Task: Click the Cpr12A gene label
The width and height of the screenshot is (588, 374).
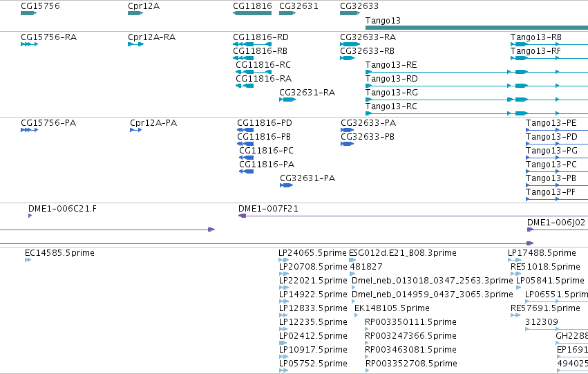Action: (144, 6)
